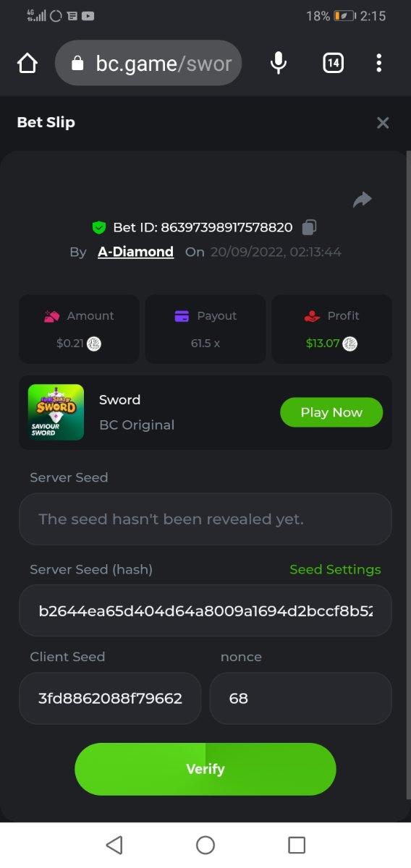The width and height of the screenshot is (411, 868).
Task: Click the green verified shield icon
Action: click(99, 228)
